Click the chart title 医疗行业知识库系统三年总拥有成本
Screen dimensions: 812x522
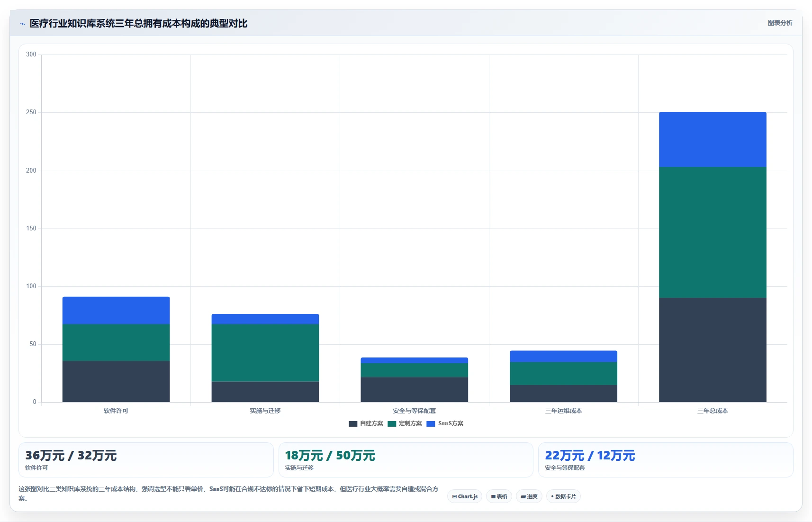[x=138, y=24]
